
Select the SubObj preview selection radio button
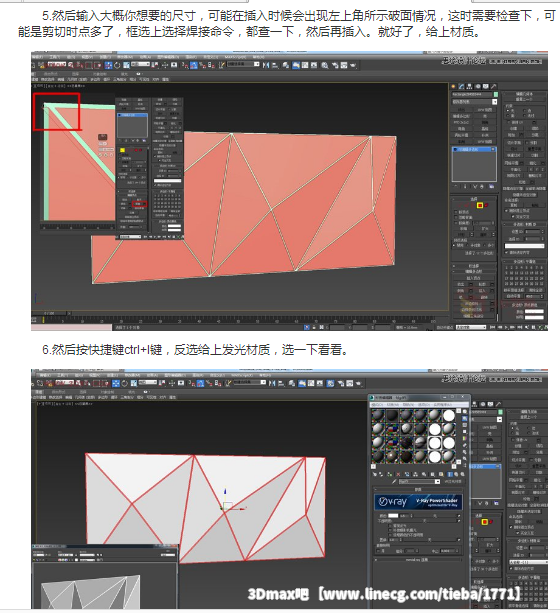[467, 245]
